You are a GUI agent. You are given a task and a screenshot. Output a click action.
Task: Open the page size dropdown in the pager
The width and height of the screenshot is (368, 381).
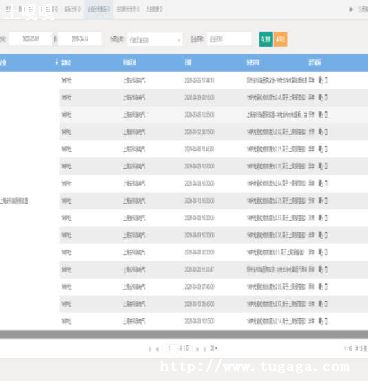(214, 348)
